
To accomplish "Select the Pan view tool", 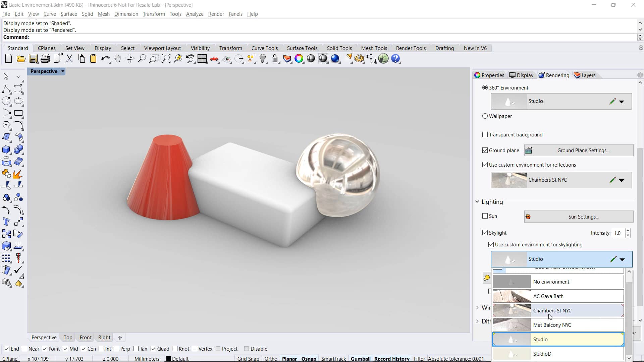I will pyautogui.click(x=117, y=59).
